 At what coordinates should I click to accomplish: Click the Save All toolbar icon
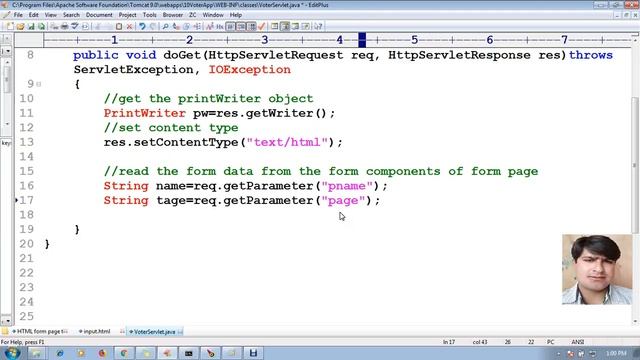pos(41,27)
